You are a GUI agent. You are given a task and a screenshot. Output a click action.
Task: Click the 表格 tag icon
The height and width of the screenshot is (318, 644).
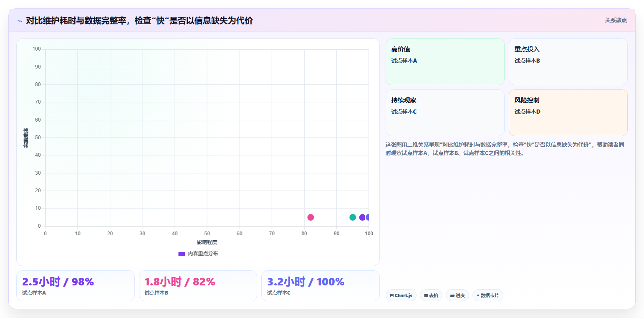426,295
